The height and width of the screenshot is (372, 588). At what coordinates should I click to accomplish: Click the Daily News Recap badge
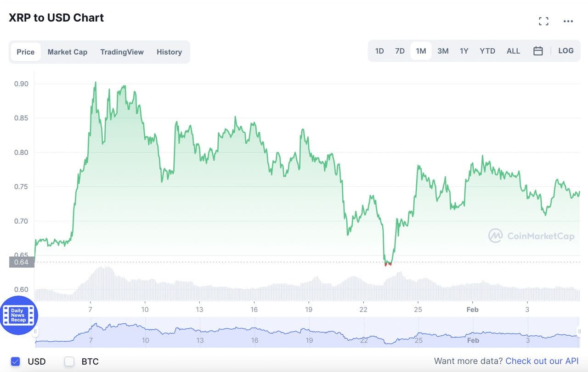tap(19, 316)
